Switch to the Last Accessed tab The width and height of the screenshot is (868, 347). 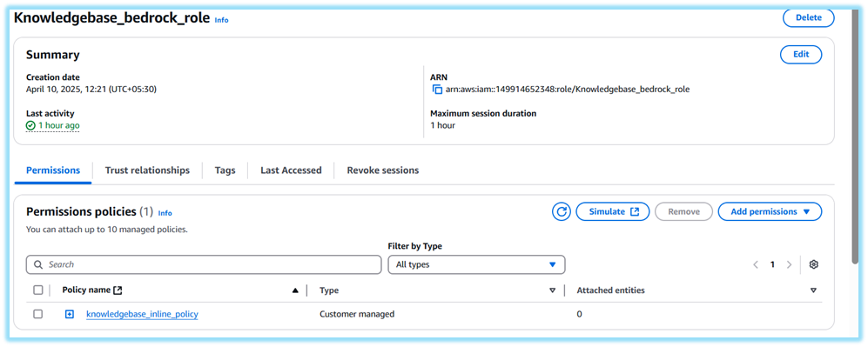(291, 170)
